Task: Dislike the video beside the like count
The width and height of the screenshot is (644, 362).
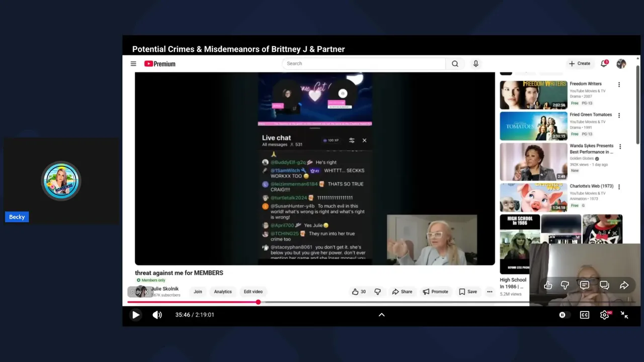Action: pyautogui.click(x=378, y=292)
